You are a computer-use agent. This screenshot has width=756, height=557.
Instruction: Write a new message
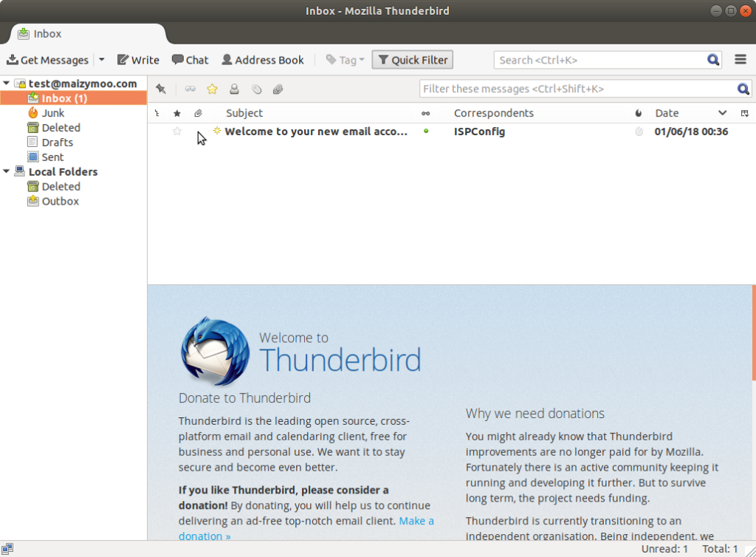[x=138, y=60]
